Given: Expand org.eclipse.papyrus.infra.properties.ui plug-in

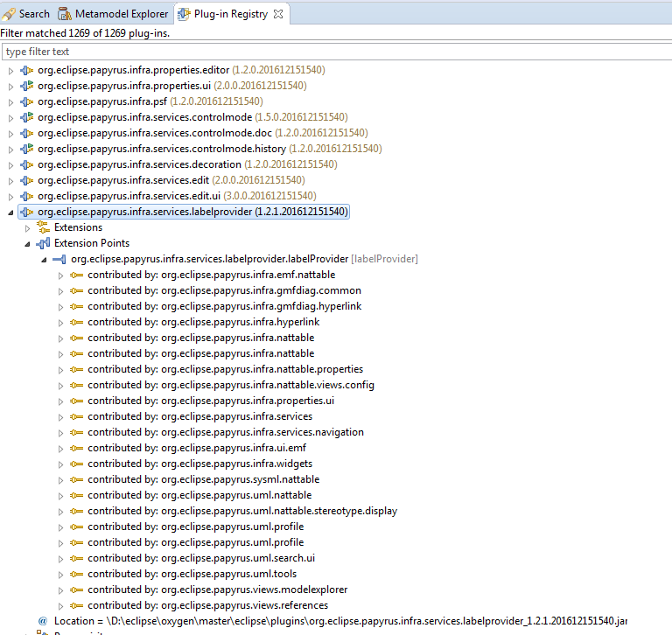Looking at the screenshot, I should click(11, 87).
